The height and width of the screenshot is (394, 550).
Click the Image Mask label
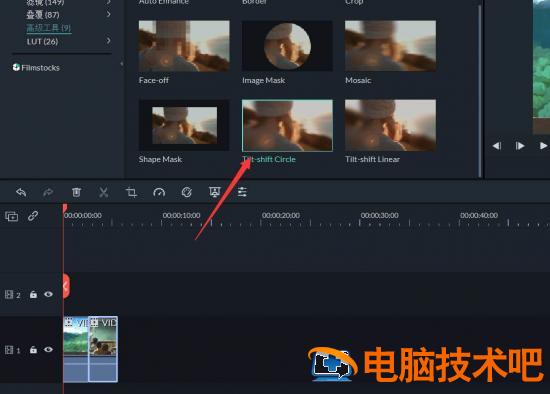[x=263, y=80]
